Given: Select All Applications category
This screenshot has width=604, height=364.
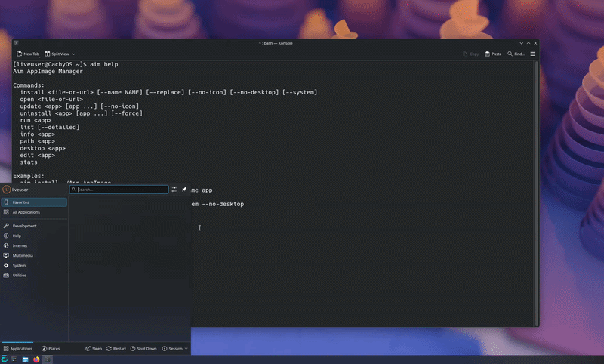Looking at the screenshot, I should click(x=34, y=212).
